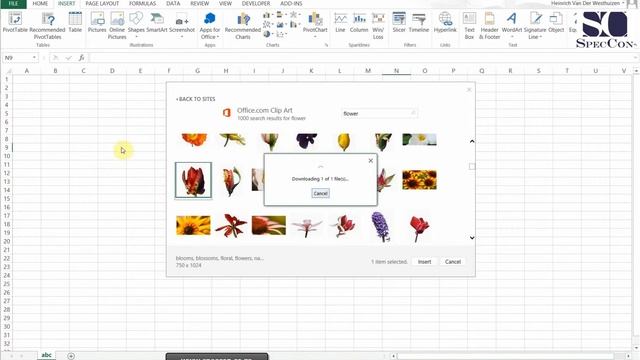Cancel the file download
The image size is (640, 360).
[x=320, y=193]
